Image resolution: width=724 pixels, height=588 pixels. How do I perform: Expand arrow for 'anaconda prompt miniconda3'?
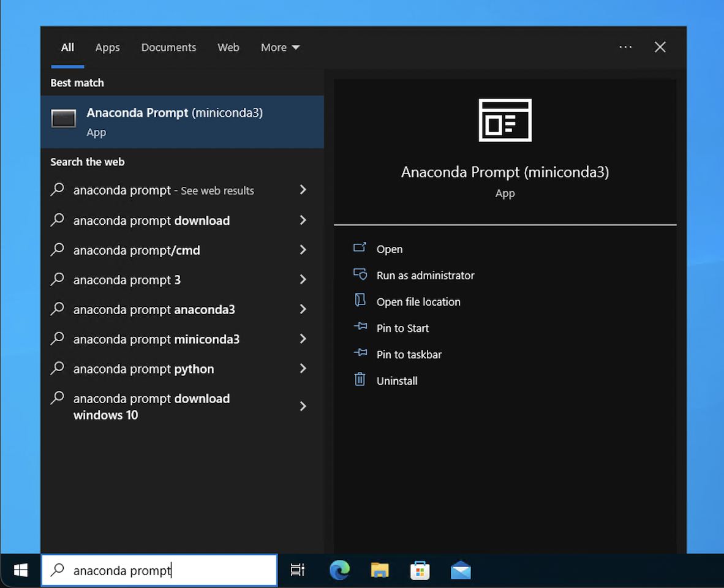coord(303,339)
